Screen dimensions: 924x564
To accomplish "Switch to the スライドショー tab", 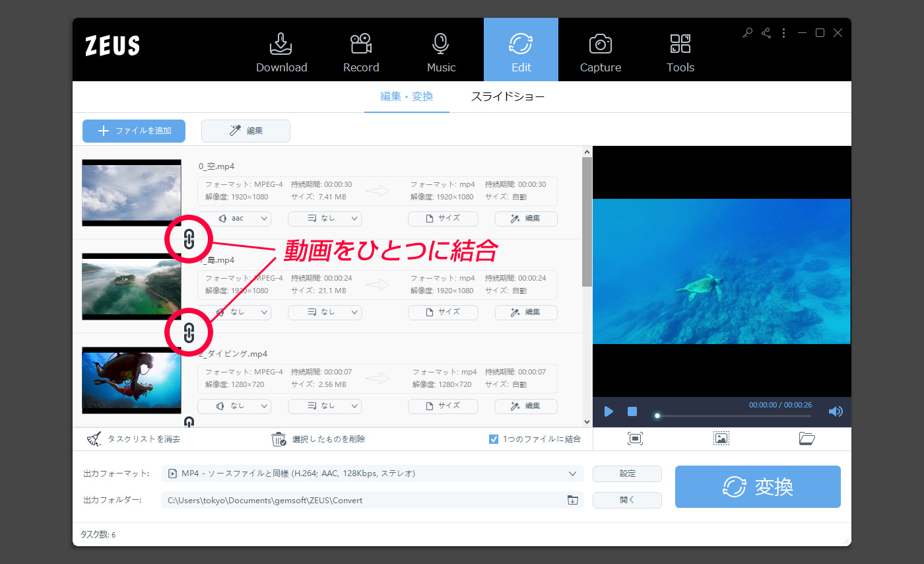I will (508, 96).
